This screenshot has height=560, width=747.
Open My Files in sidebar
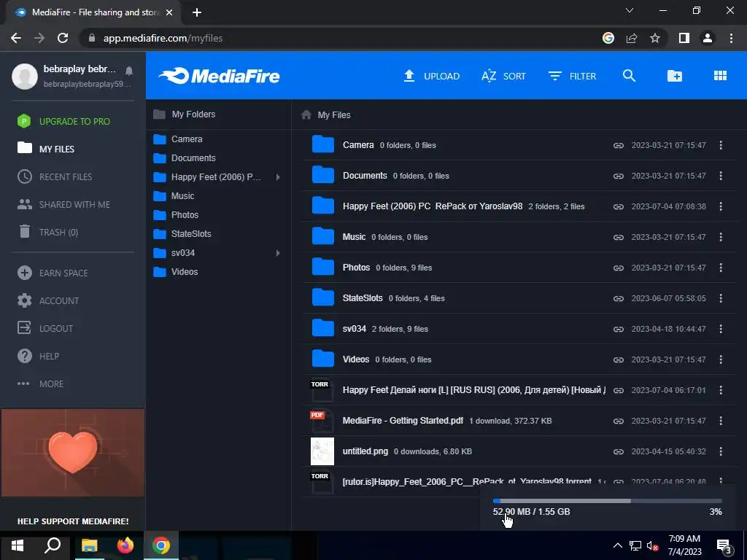coord(46,149)
